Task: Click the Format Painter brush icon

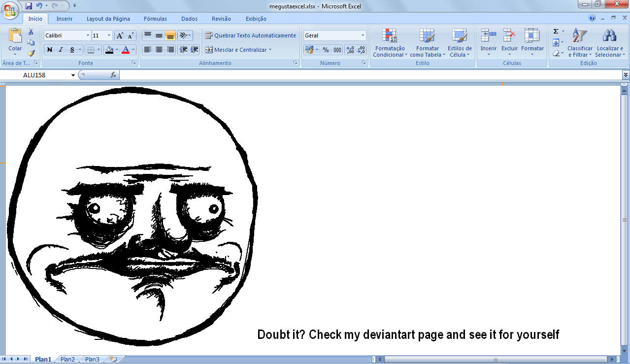Action: (x=31, y=53)
